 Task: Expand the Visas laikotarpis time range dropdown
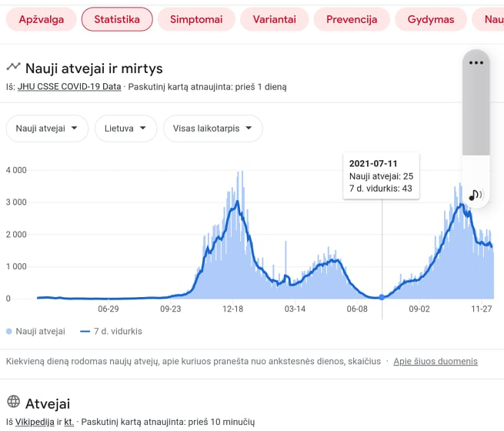click(213, 129)
